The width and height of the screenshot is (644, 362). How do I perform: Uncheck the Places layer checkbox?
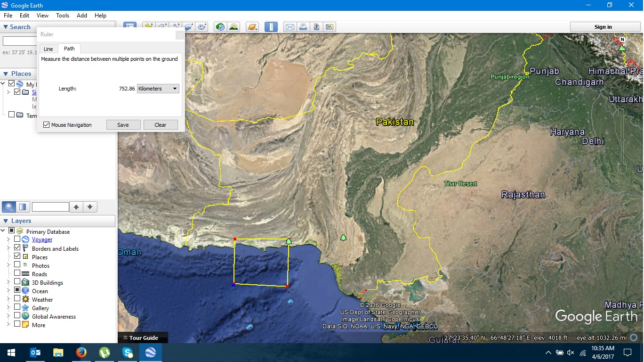pos(17,256)
